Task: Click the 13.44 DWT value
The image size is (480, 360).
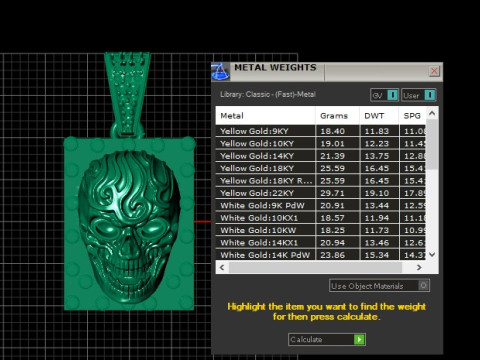Action: pyautogui.click(x=377, y=206)
